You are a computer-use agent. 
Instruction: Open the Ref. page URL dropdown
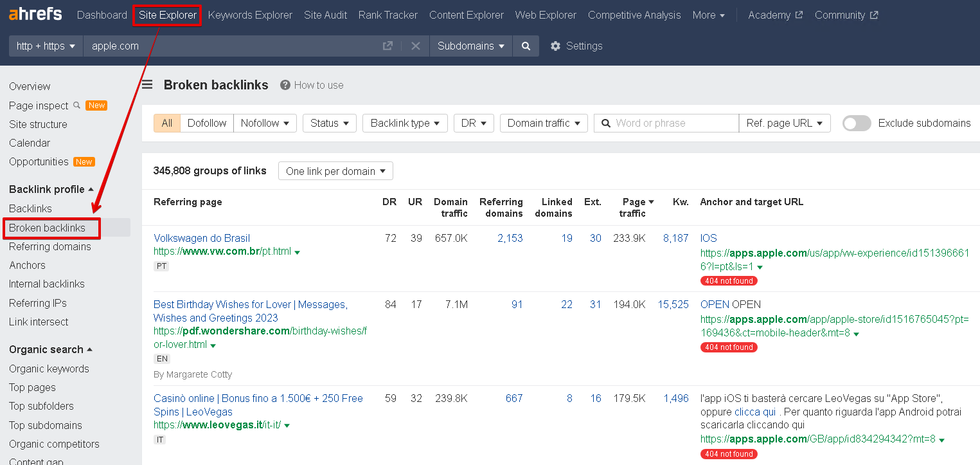coord(785,123)
